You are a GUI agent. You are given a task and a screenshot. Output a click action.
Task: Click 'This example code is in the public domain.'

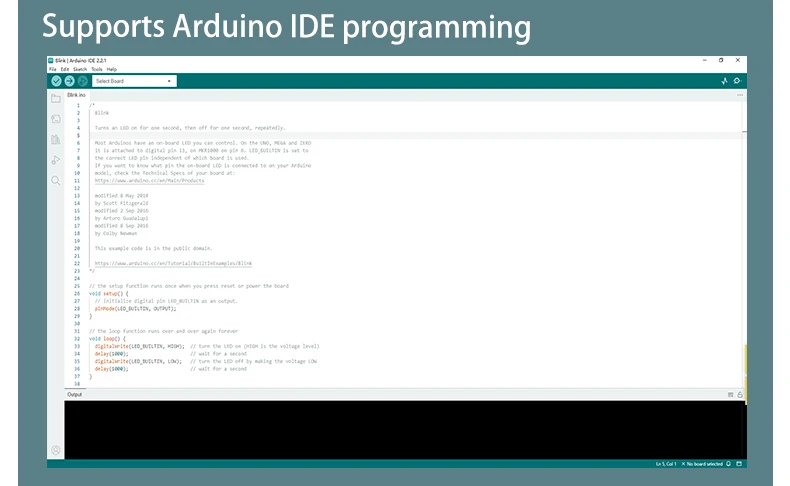click(154, 248)
